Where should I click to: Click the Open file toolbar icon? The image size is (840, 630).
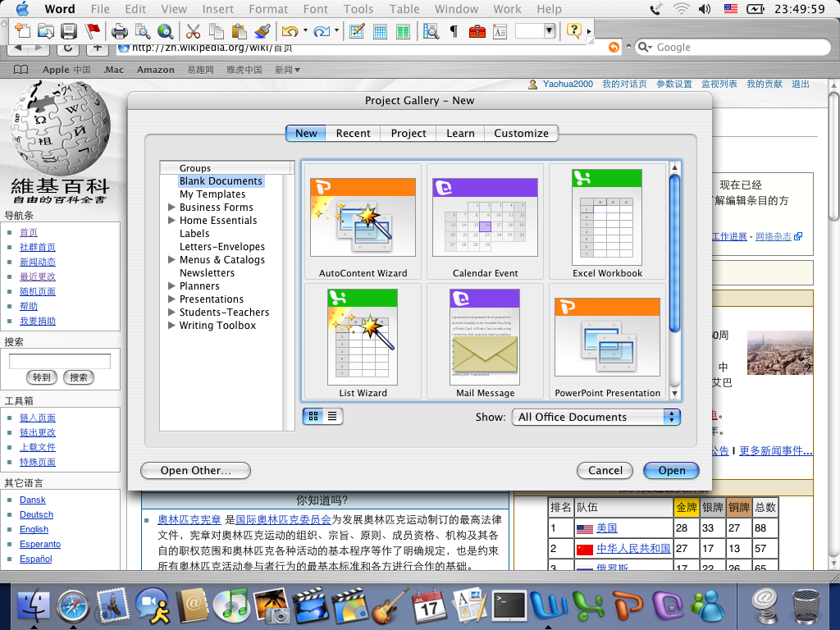(46, 32)
